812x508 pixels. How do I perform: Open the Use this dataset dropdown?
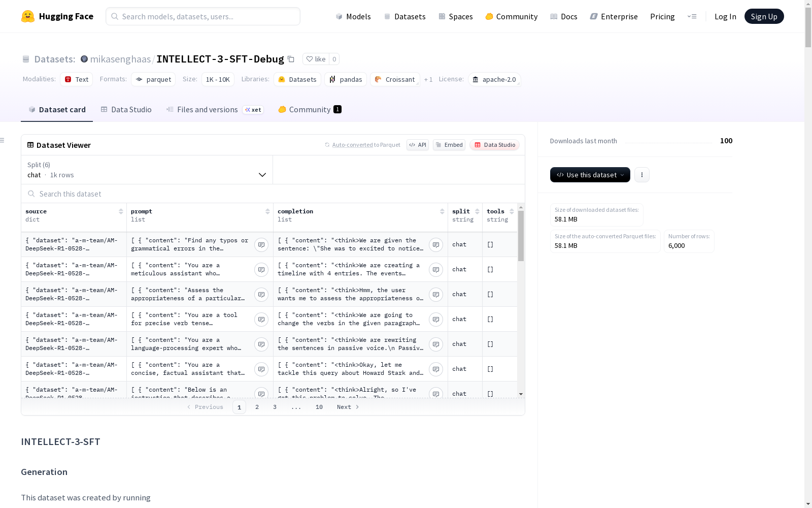tap(590, 175)
